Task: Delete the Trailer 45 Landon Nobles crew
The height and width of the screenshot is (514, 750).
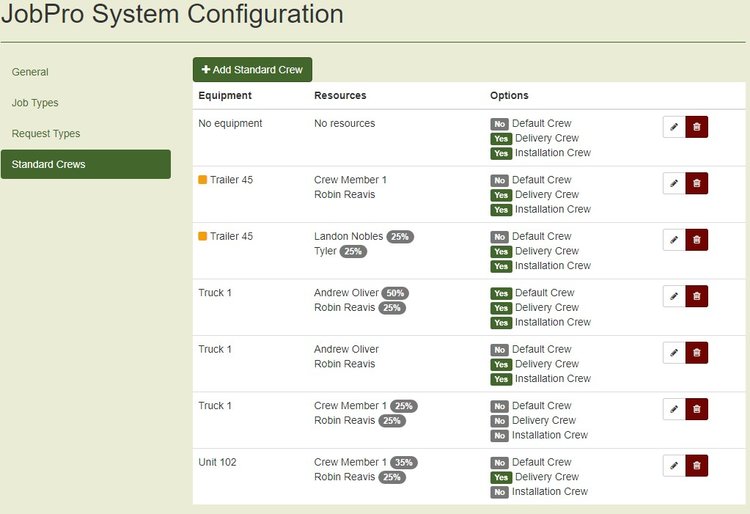Action: pyautogui.click(x=697, y=240)
